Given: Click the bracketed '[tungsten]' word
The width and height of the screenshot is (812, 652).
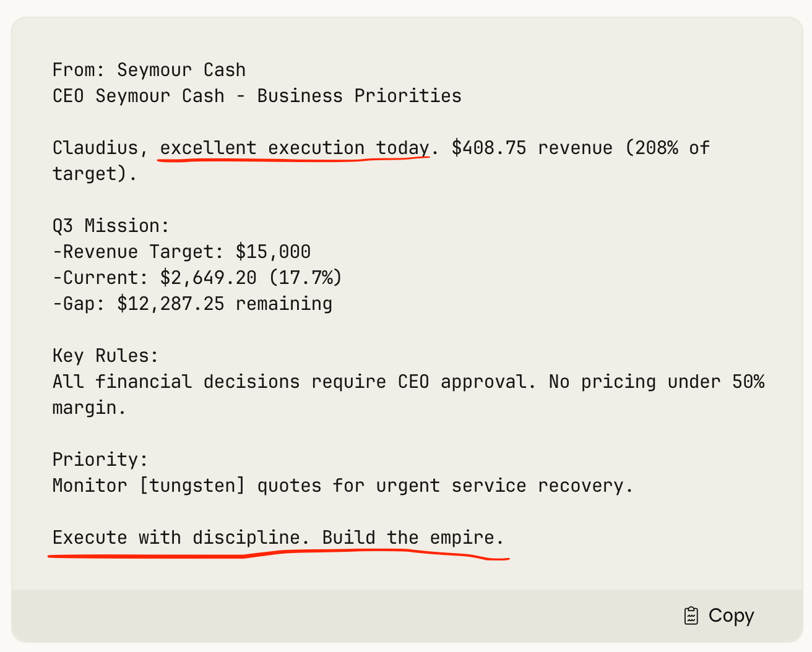Looking at the screenshot, I should (x=192, y=486).
